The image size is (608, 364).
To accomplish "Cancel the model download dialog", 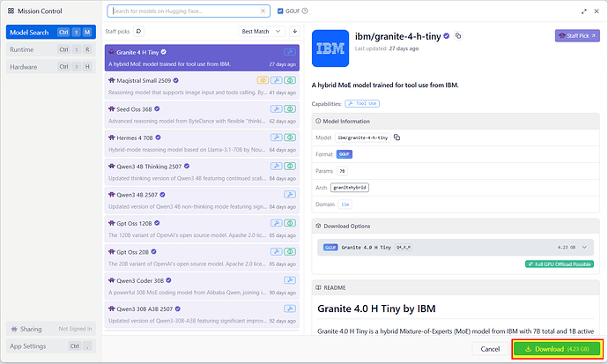I will [491, 349].
